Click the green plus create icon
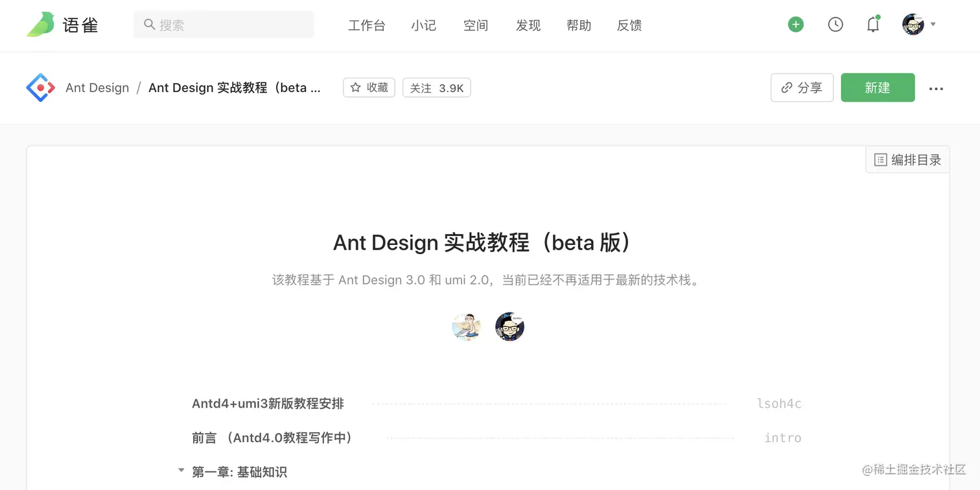The width and height of the screenshot is (980, 490). point(796,25)
